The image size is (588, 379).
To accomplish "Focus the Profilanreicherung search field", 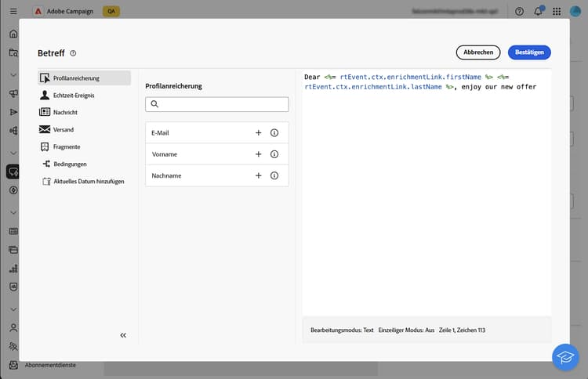I will (x=217, y=104).
